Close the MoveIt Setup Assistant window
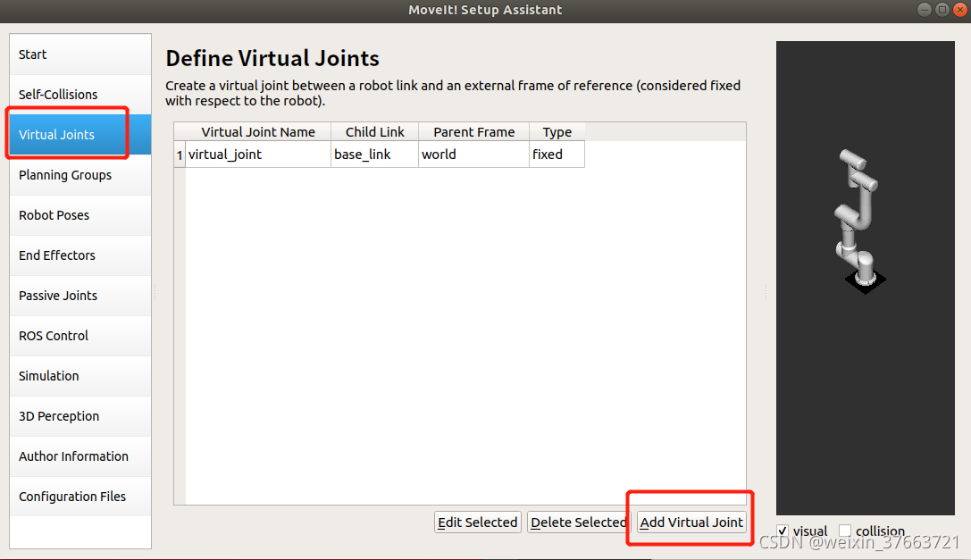 click(960, 9)
